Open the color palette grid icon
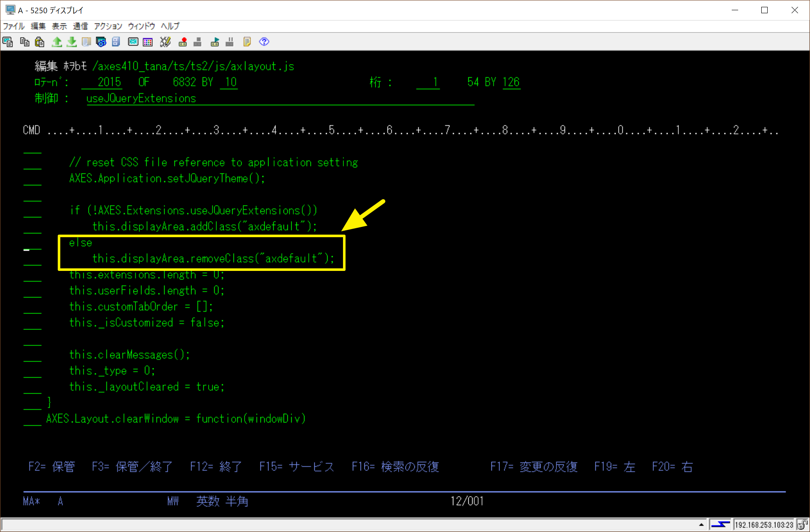 148,42
